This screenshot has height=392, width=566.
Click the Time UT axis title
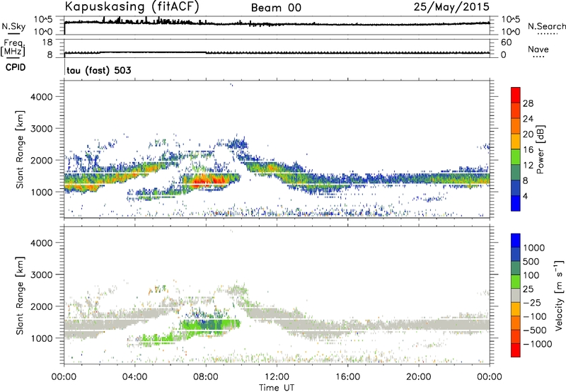pos(277,388)
